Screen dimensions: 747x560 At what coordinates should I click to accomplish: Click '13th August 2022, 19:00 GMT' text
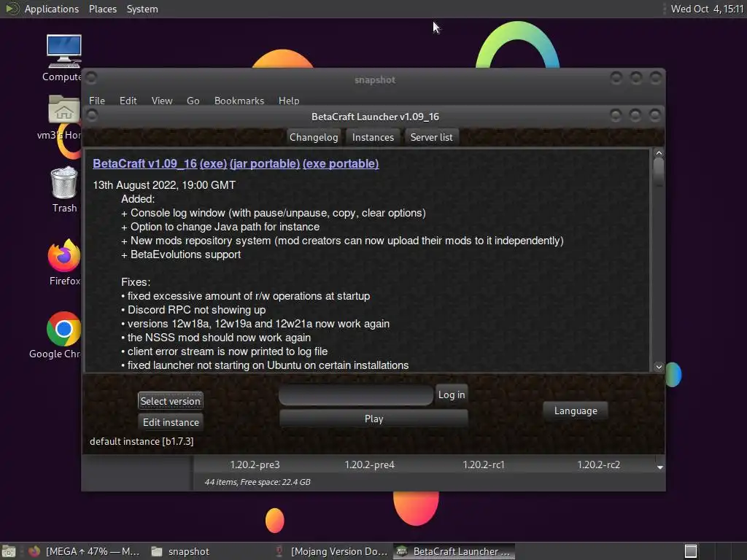(x=164, y=185)
